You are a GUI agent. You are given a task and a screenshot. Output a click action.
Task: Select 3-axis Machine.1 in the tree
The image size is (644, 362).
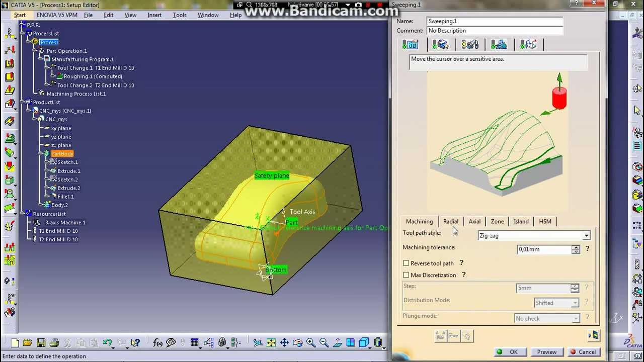point(65,222)
